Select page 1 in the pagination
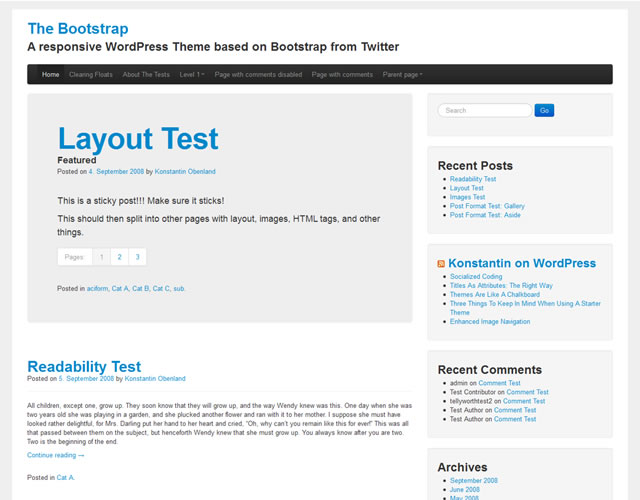 (102, 257)
